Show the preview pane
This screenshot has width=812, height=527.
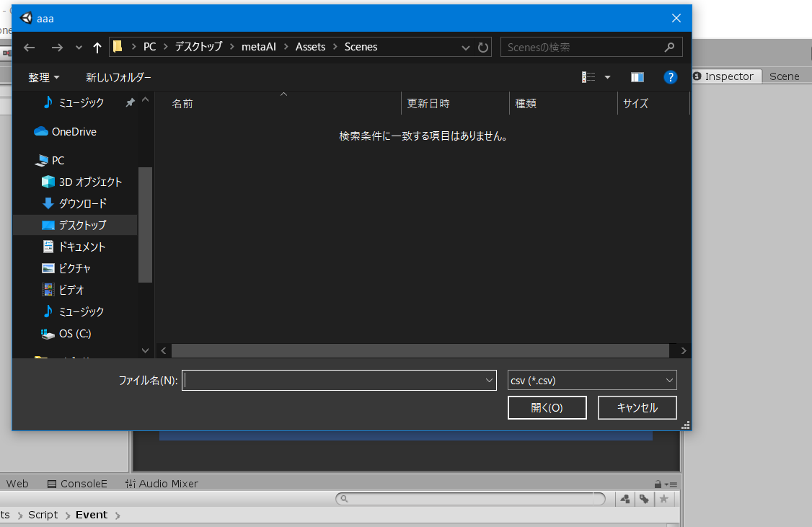tap(637, 77)
